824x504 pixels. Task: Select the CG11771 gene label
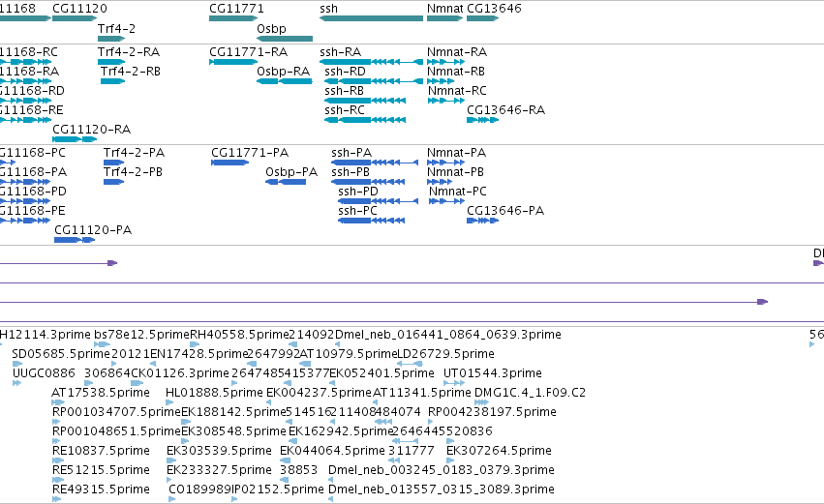(x=236, y=9)
